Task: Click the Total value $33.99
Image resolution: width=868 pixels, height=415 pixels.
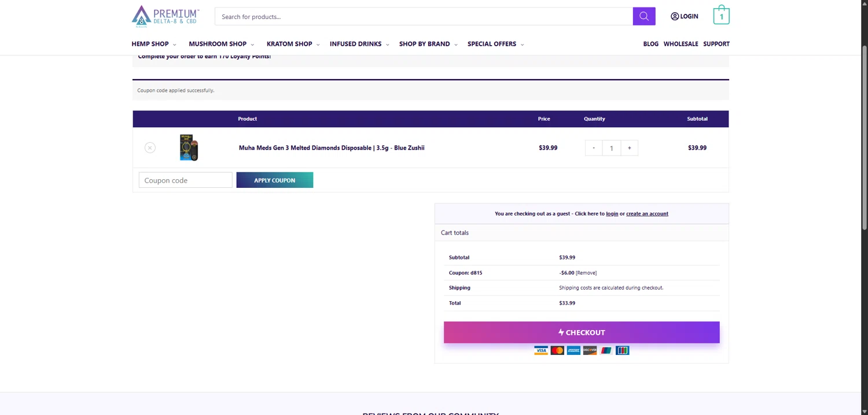Action: click(567, 303)
